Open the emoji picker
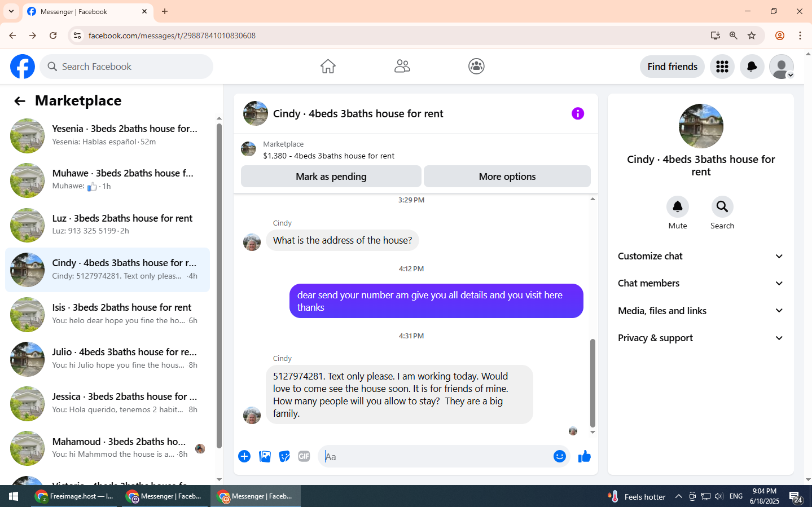This screenshot has width=812, height=507. click(x=560, y=456)
